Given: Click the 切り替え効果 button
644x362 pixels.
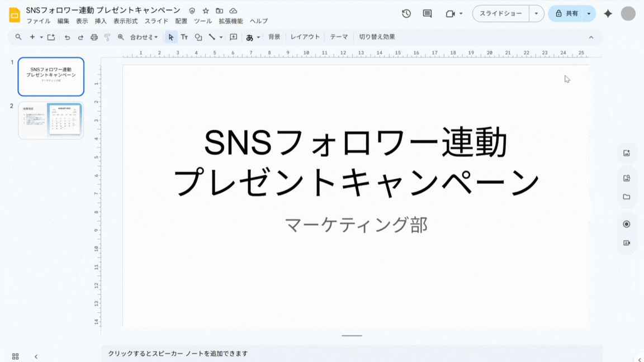Looking at the screenshot, I should tap(377, 37).
